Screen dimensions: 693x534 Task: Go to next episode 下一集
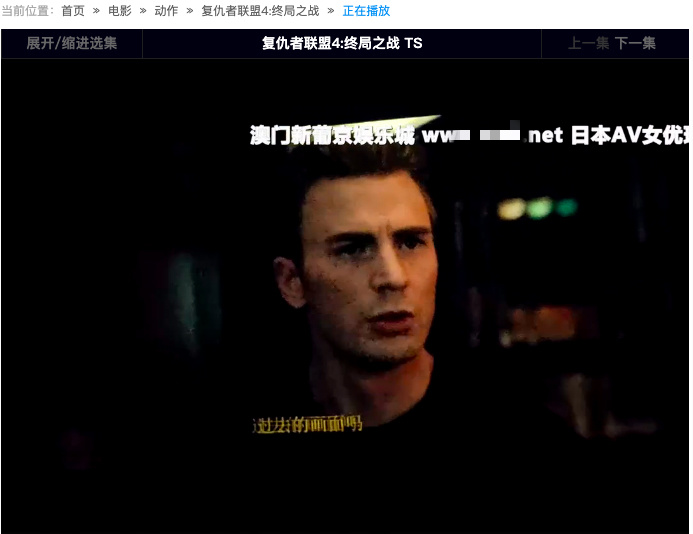635,43
